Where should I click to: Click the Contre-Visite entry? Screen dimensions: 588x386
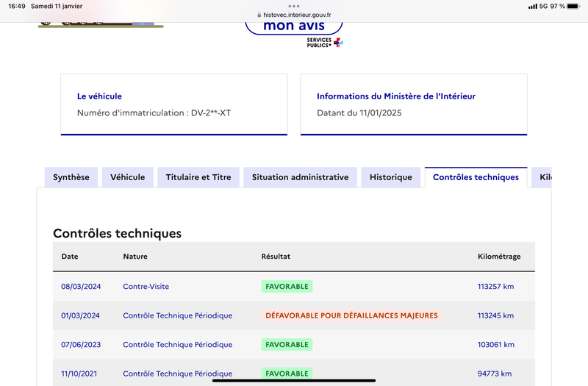point(146,286)
